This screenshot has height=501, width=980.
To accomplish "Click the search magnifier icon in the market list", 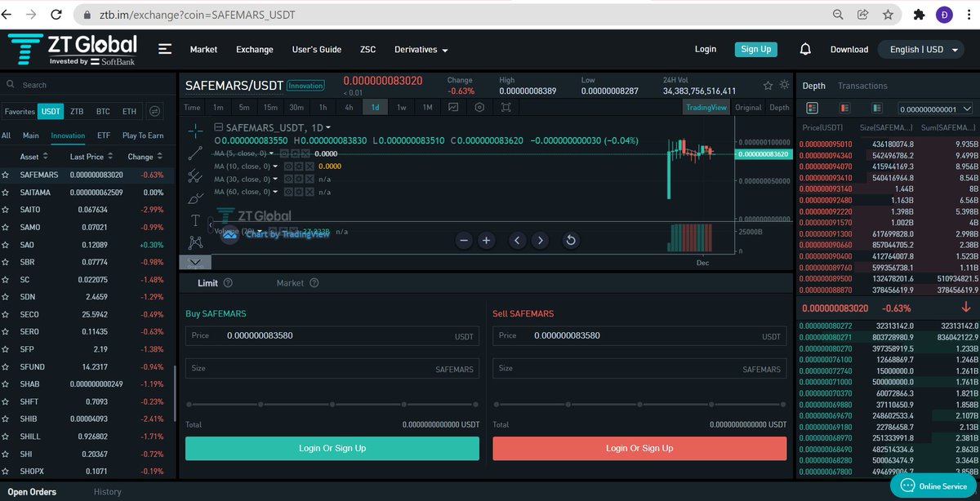I will pyautogui.click(x=10, y=85).
